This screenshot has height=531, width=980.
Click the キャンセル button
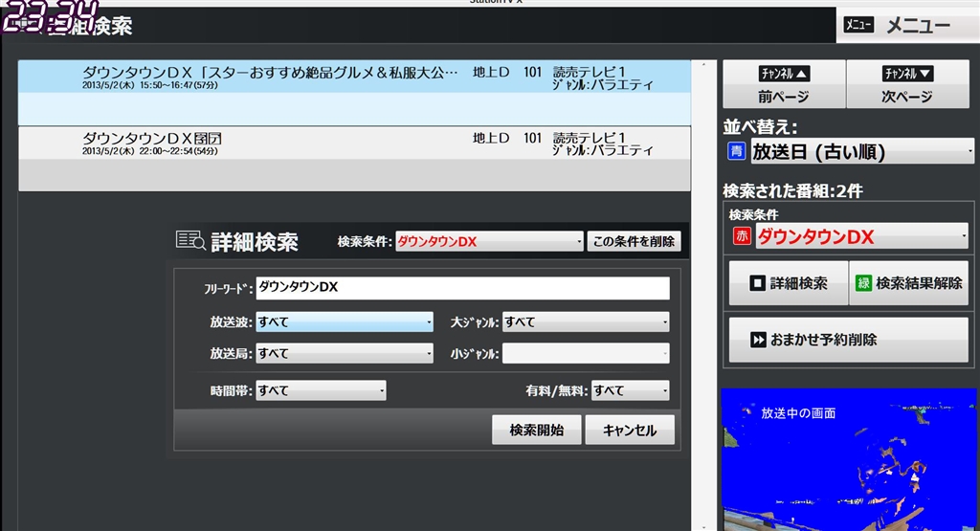click(630, 430)
